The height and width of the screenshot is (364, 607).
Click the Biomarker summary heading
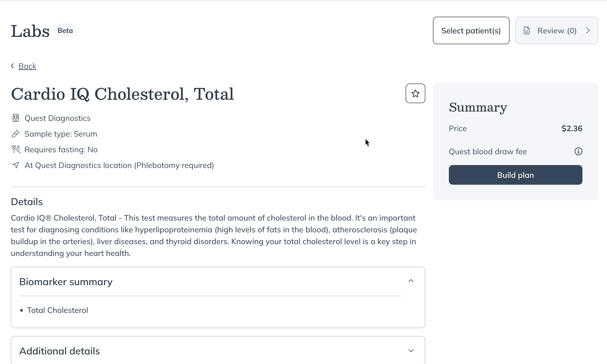coord(66,282)
